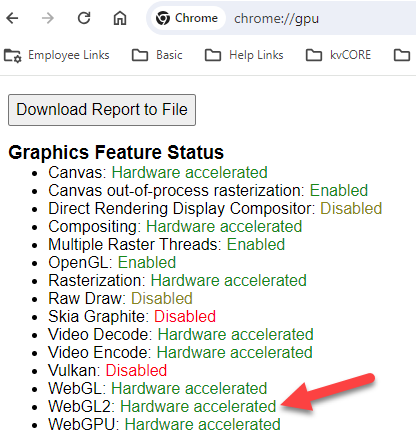The width and height of the screenshot is (416, 443).
Task: Open the Employee Links managed bookmarks folder icon
Action: [13, 55]
